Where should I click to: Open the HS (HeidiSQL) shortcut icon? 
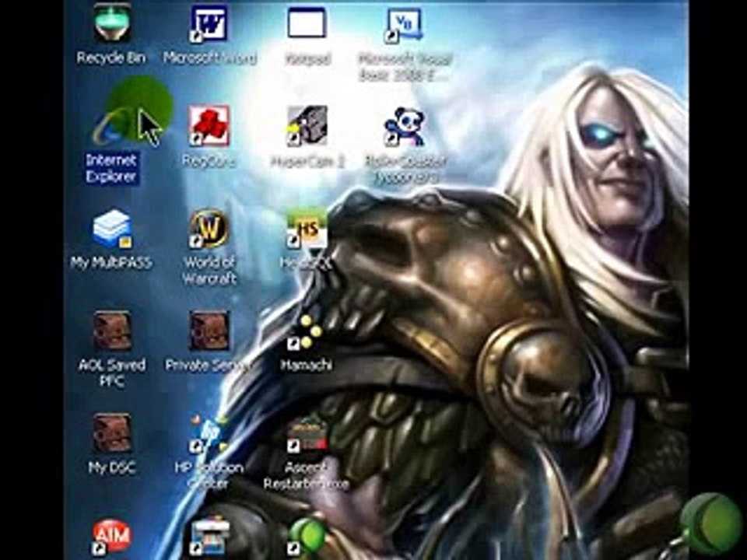tap(307, 229)
